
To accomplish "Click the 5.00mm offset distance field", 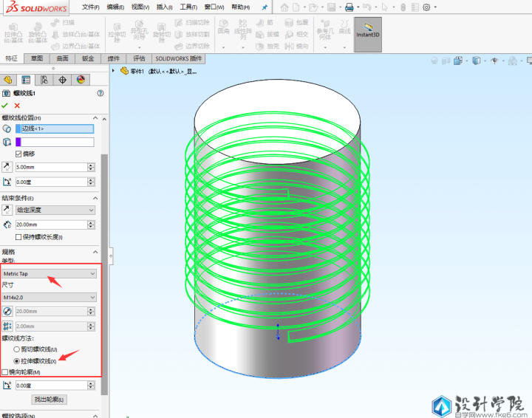I will click(x=50, y=168).
